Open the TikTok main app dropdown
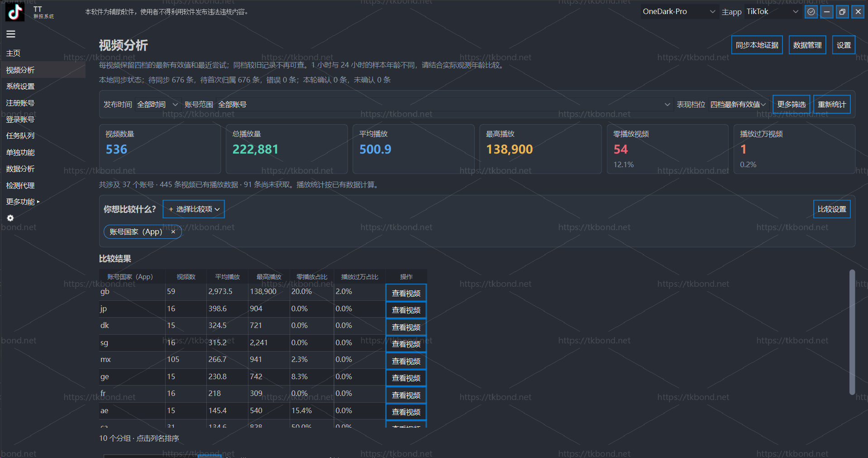 [773, 12]
